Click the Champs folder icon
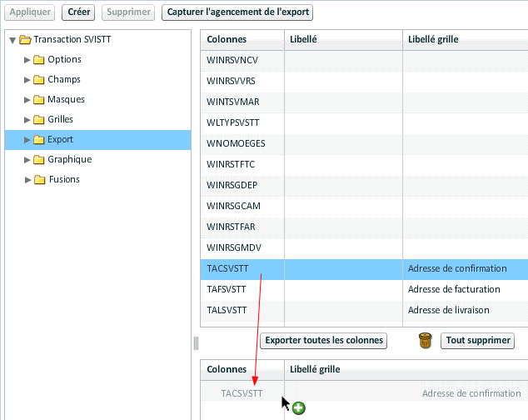Viewport: 528px width, 420px height. pyautogui.click(x=38, y=80)
